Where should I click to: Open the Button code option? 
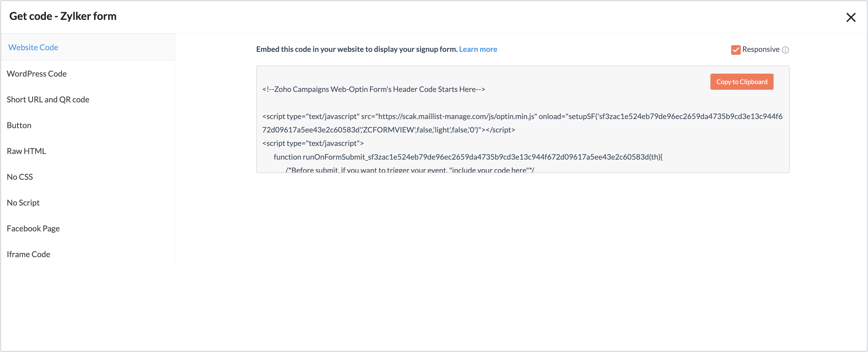[x=19, y=125]
